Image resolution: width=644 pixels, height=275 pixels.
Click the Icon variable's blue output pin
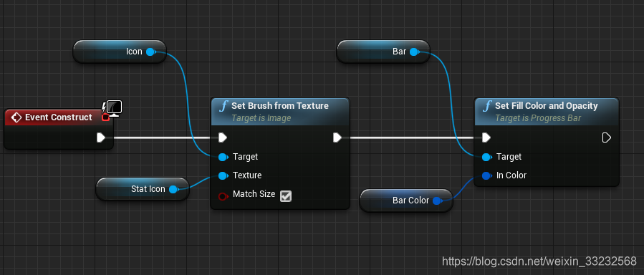(150, 52)
